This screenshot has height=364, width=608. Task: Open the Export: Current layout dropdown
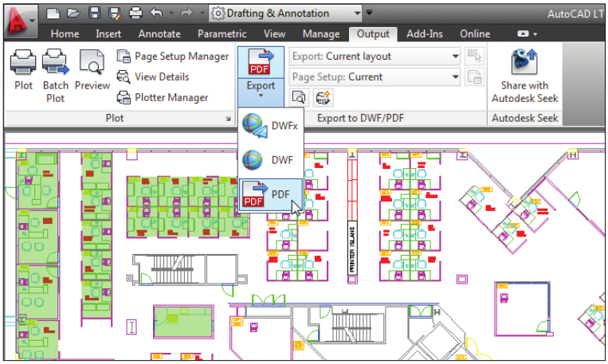click(x=375, y=57)
